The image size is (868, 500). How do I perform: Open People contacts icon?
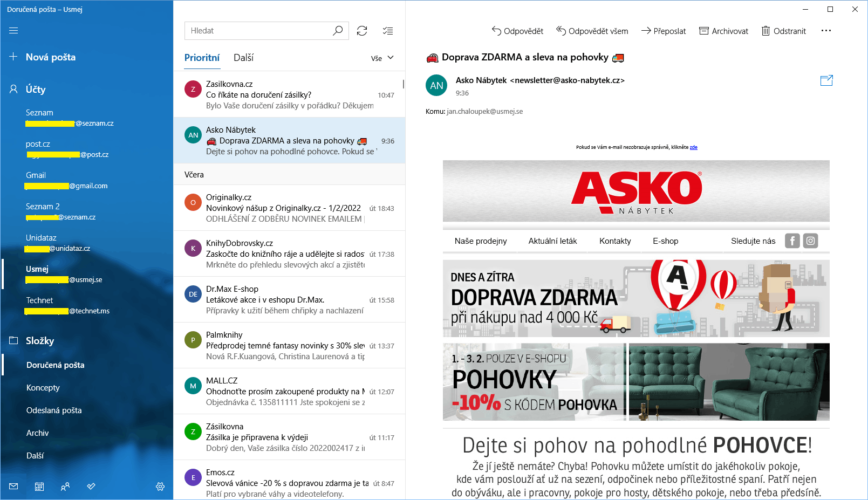tap(65, 487)
